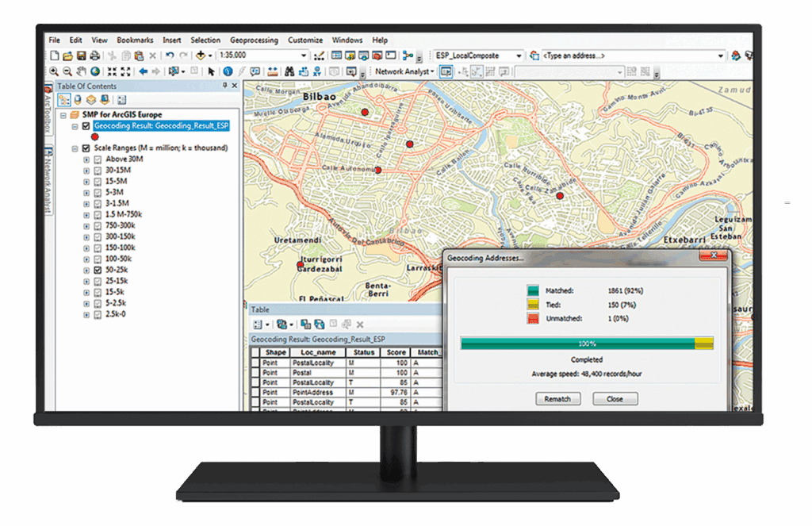Open the Bookmarks menu
This screenshot has height=526, width=812.
(x=135, y=40)
